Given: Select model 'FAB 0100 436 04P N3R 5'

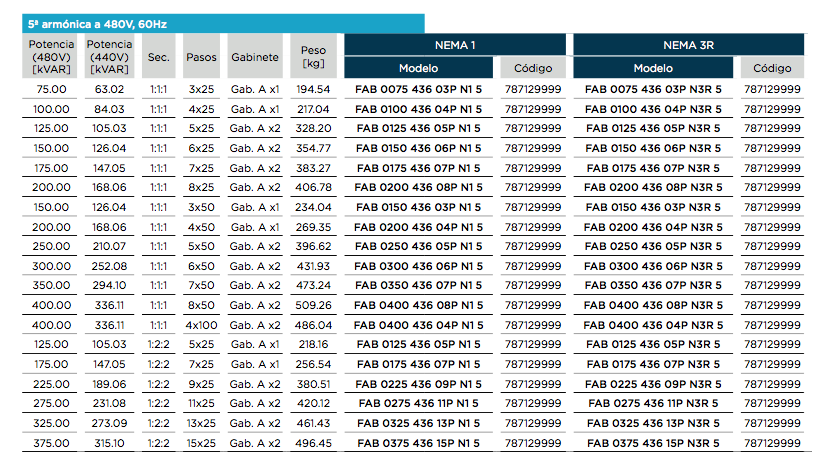Looking at the screenshot, I should (653, 109).
